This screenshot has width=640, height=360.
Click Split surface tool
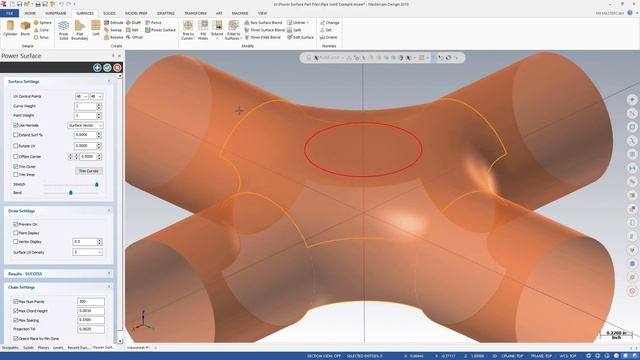[294, 30]
